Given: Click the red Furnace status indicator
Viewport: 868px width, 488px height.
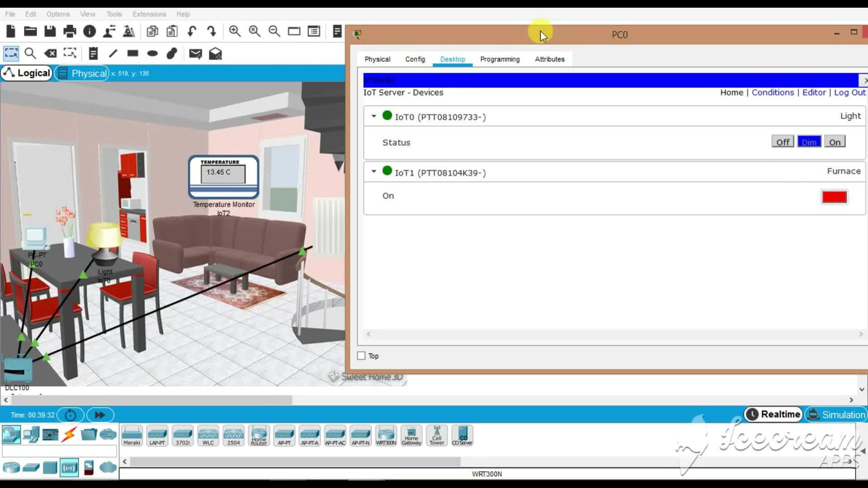Looking at the screenshot, I should (834, 197).
